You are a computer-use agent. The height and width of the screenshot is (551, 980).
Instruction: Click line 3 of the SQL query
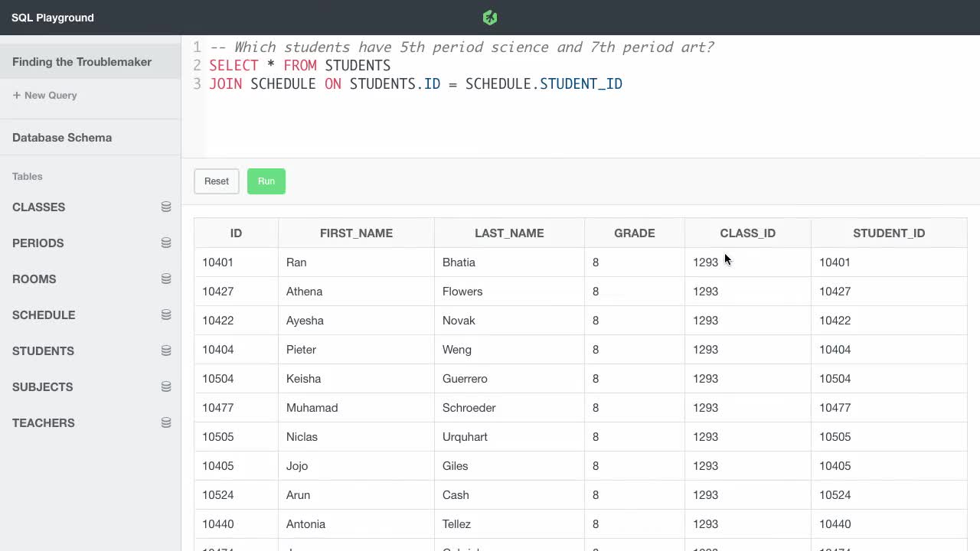(x=416, y=83)
